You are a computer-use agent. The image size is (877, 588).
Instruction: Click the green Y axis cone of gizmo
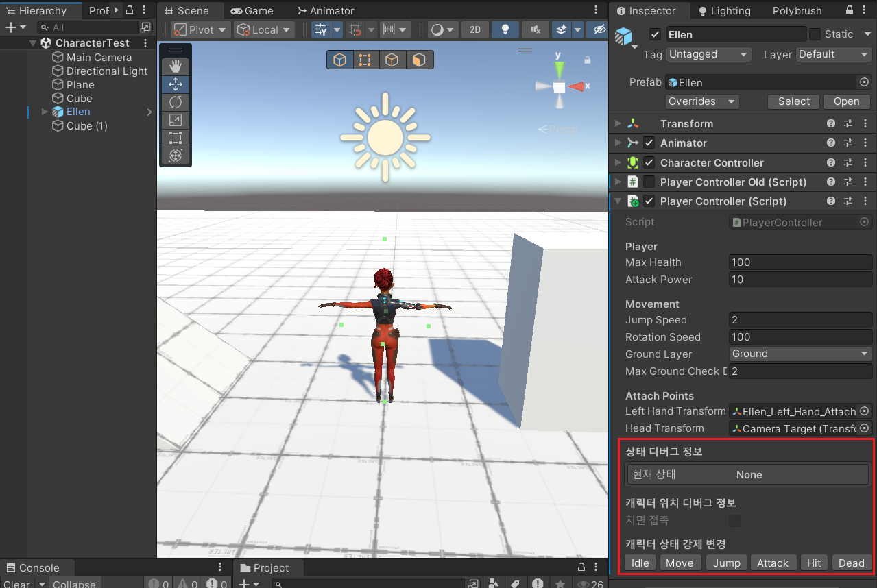pos(560,69)
